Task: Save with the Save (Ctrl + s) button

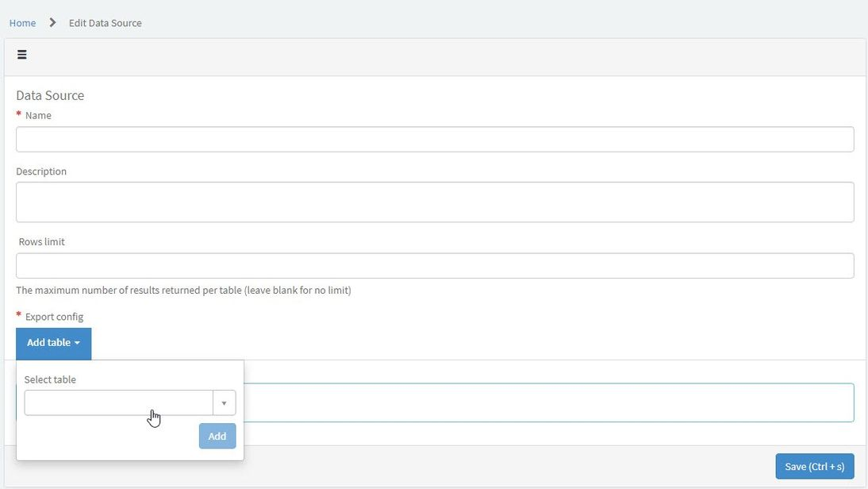Action: pyautogui.click(x=814, y=466)
